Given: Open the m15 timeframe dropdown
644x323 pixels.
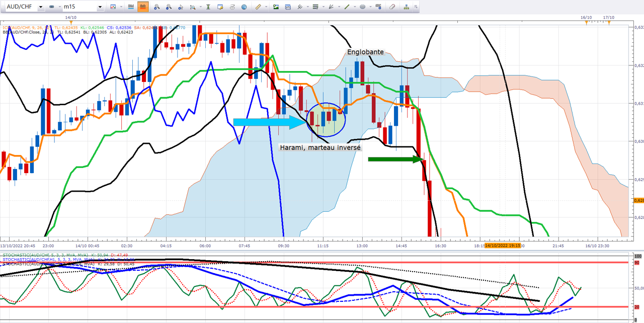Looking at the screenshot, I should click(100, 7).
